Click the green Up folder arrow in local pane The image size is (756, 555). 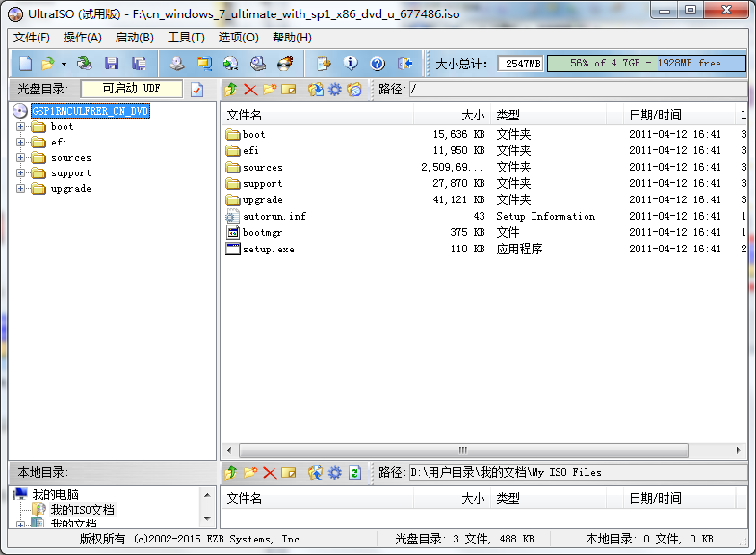coord(230,473)
